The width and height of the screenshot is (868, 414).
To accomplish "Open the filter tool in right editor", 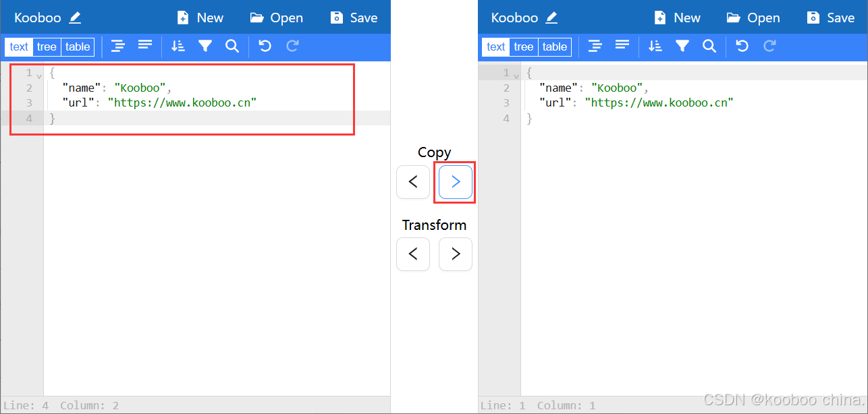I will [x=682, y=46].
